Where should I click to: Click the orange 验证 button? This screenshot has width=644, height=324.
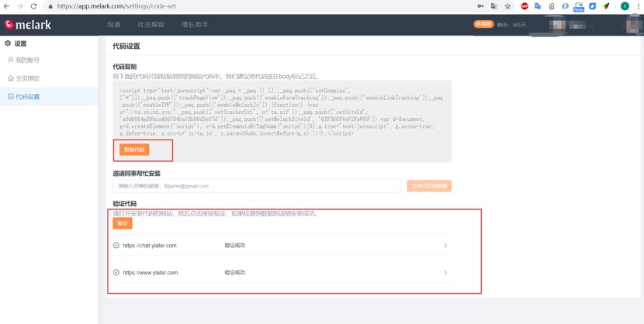click(x=123, y=223)
